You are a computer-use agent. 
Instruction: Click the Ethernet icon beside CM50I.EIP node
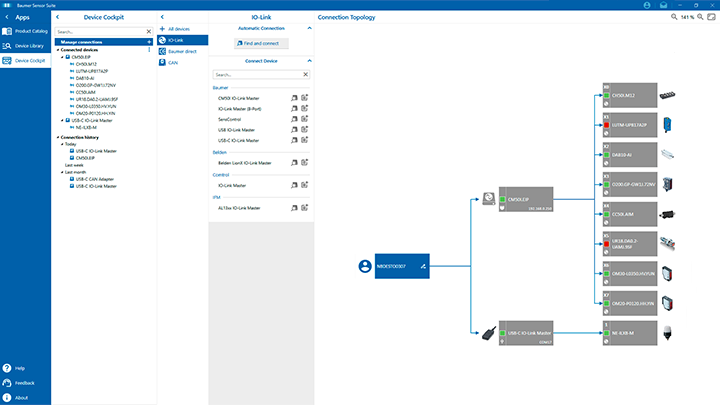coord(489,198)
